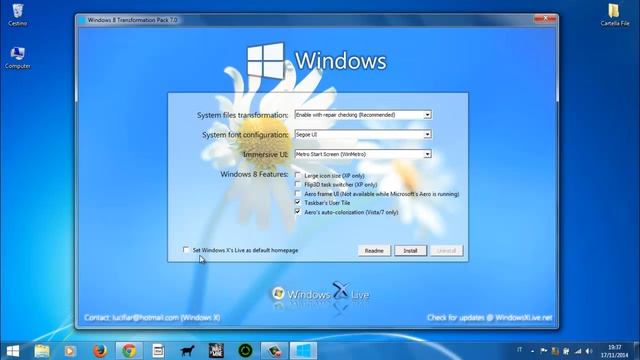Click the network signal tray icon
This screenshot has height=360, width=640.
coord(578,351)
